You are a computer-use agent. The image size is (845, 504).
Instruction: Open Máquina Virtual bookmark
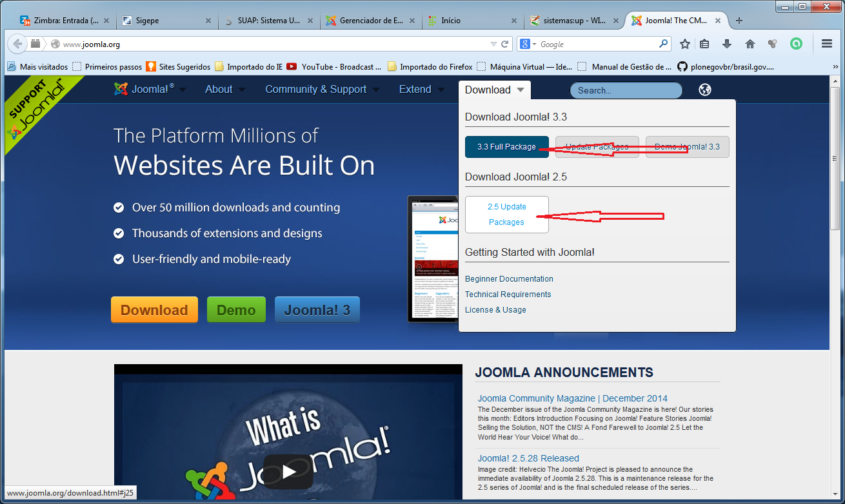tap(524, 66)
